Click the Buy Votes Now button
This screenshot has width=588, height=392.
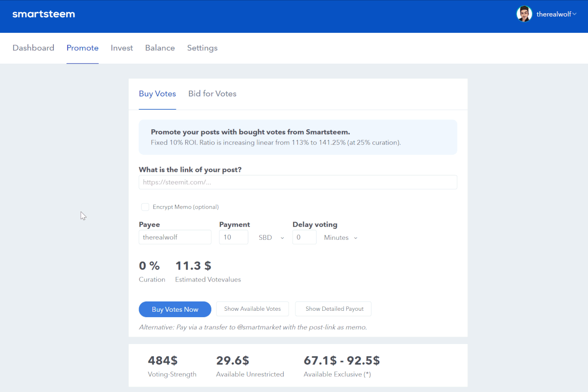tap(175, 309)
